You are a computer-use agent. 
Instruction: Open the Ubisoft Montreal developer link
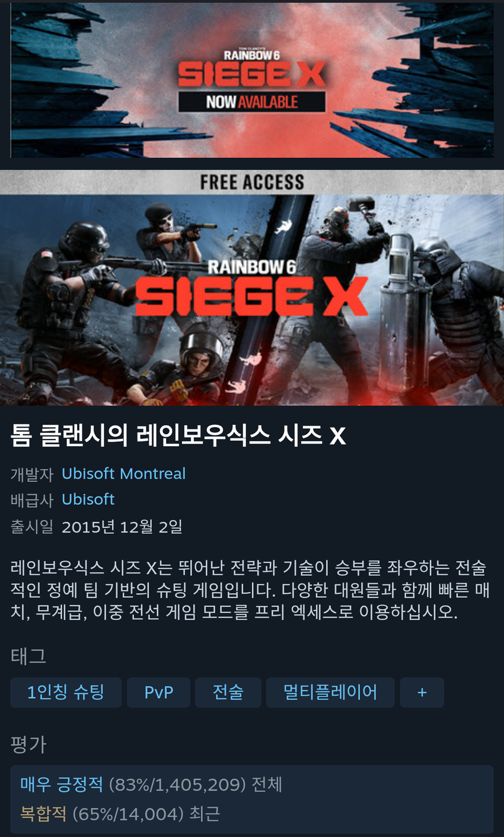123,473
